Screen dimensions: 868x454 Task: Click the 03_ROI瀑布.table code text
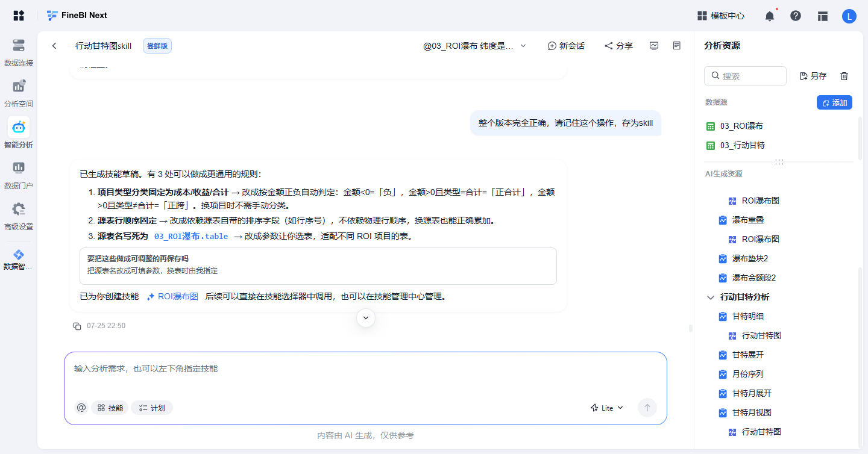[x=191, y=237]
